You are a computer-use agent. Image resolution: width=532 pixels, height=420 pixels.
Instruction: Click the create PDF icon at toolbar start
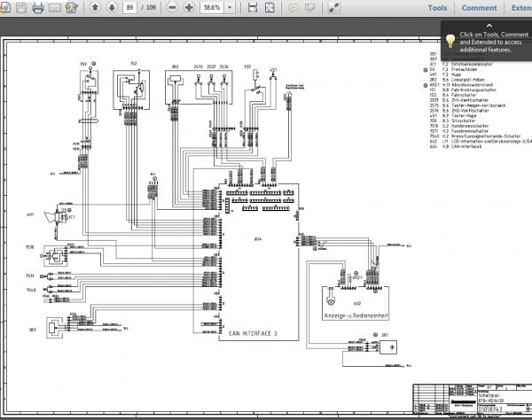click(x=4, y=7)
